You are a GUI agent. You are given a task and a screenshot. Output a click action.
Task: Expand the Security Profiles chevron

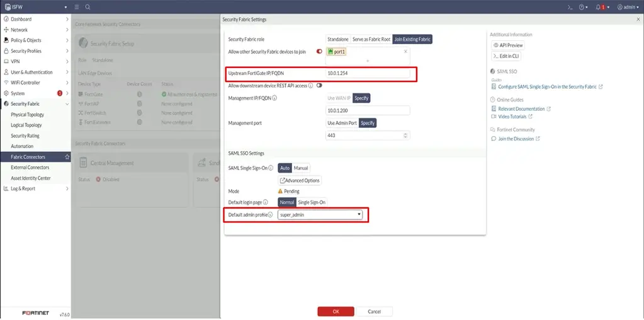click(x=67, y=51)
